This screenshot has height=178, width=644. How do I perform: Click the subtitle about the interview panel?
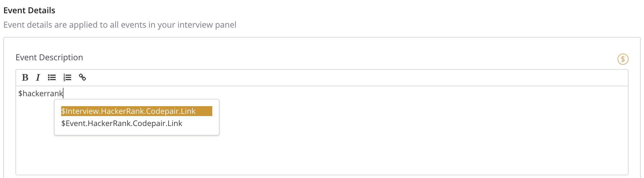tap(120, 25)
